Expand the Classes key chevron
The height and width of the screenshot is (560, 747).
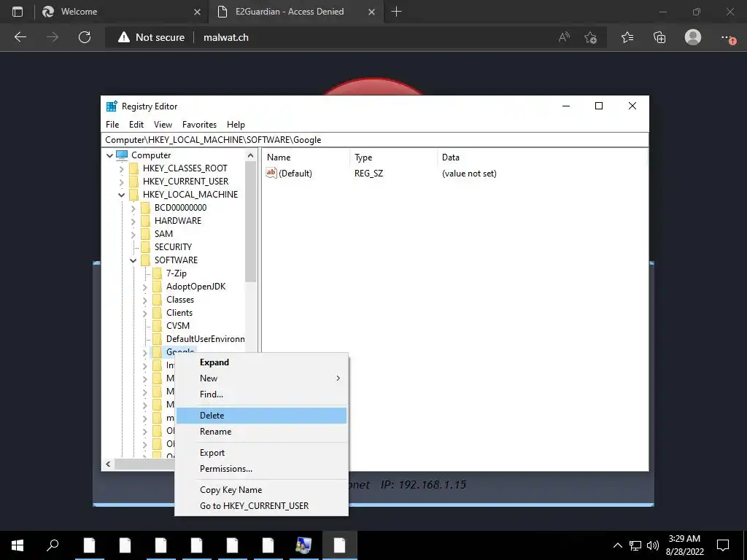pos(145,300)
